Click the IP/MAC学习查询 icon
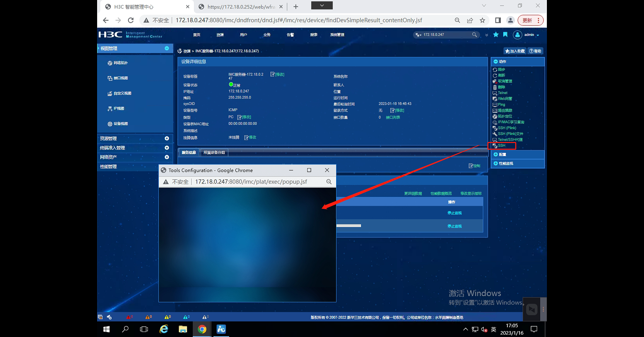Screen dimensions: 644x337 (495, 122)
